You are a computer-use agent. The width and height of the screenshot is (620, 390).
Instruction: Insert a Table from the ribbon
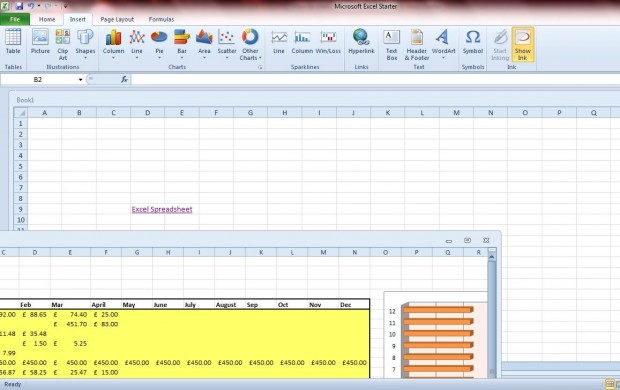click(13, 42)
